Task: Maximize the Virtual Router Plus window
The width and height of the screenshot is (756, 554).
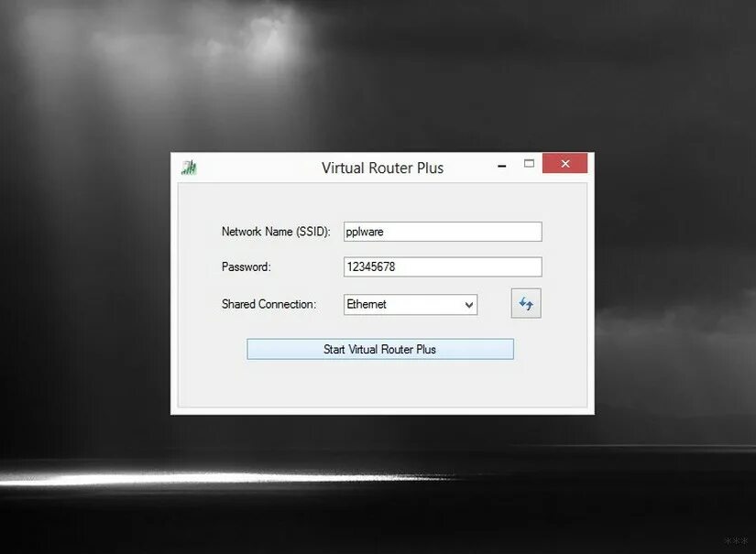Action: [x=529, y=164]
